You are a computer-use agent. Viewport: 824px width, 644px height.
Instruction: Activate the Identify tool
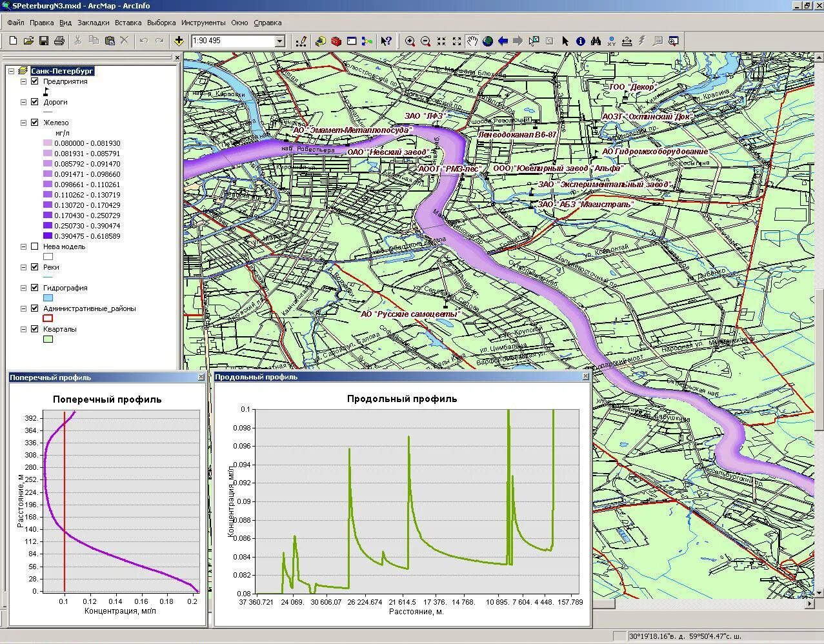(581, 41)
